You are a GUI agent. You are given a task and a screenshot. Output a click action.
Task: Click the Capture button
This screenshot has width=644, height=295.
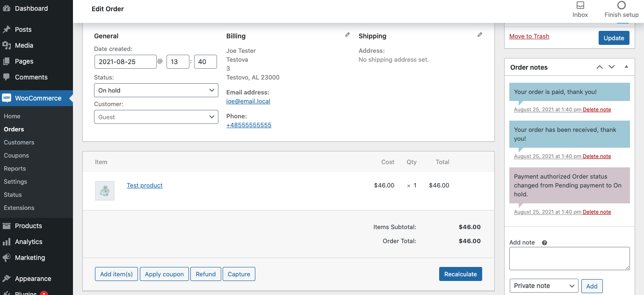239,274
